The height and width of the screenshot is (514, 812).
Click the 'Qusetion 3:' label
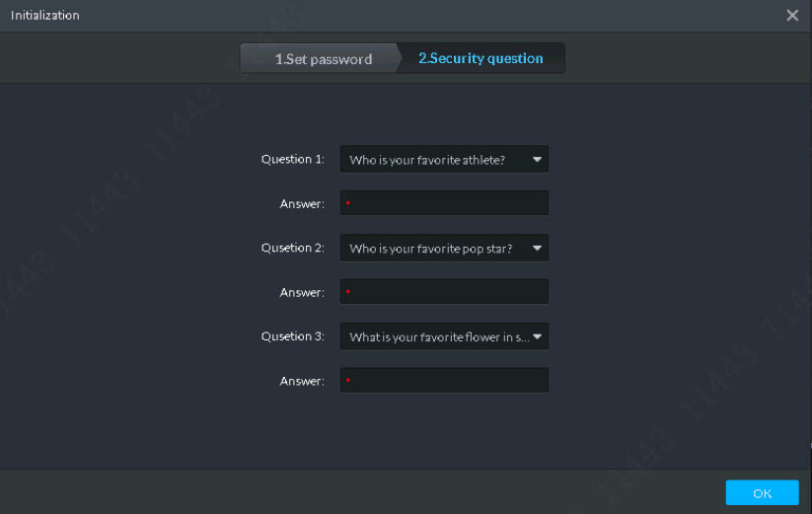(x=292, y=336)
